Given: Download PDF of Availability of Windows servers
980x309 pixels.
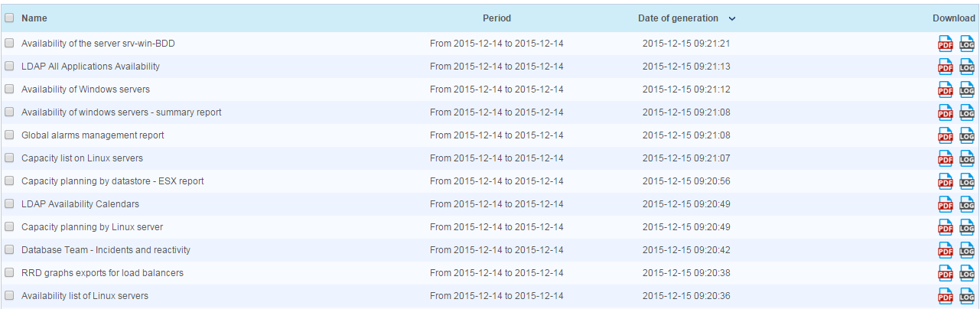Looking at the screenshot, I should pos(946,90).
